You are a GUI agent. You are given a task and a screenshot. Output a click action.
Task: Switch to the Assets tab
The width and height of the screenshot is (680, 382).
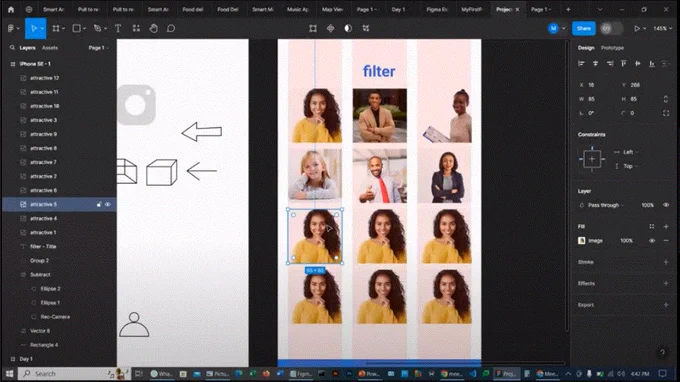(x=50, y=48)
